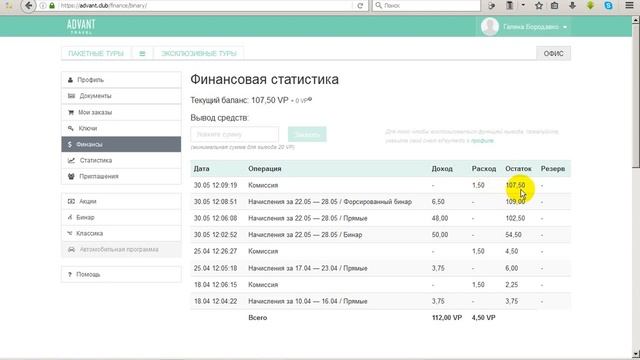Click the 2,25 balance value
Image resolution: width=640 pixels, height=360 pixels.
[x=511, y=284]
